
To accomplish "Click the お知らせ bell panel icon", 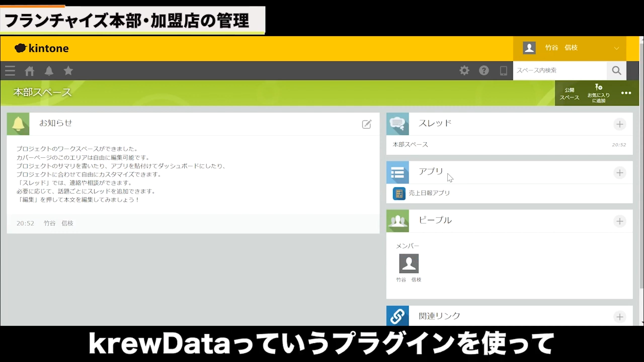I will [18, 124].
